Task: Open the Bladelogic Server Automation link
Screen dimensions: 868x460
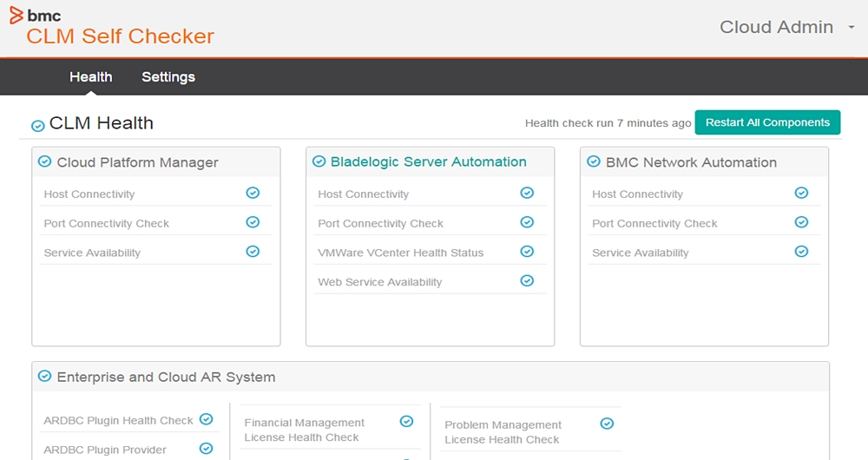Action: [x=428, y=161]
